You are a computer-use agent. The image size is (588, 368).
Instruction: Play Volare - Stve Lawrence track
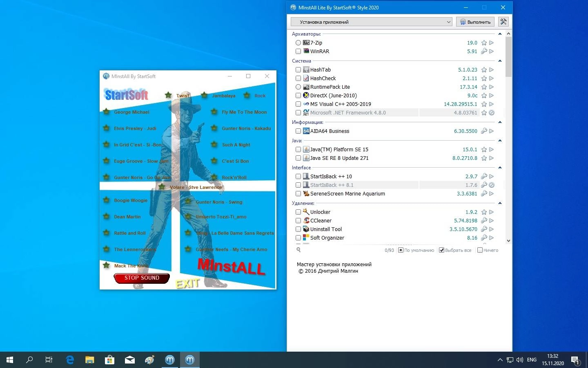196,187
